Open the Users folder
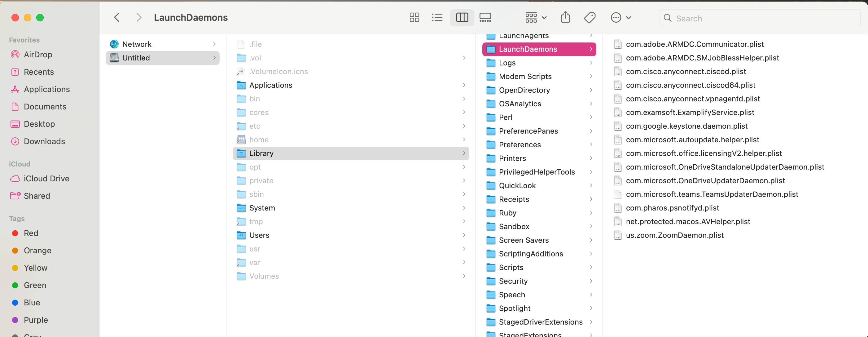This screenshot has height=337, width=868. (259, 235)
